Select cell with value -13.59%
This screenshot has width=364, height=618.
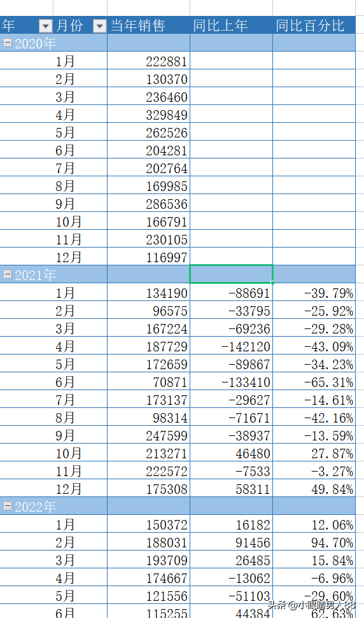314,435
